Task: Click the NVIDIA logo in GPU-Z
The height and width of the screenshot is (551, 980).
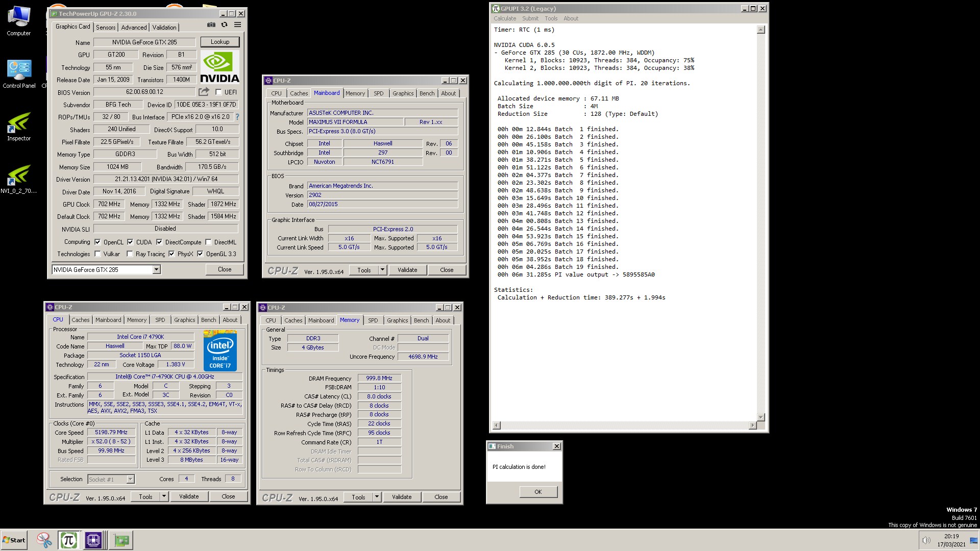Action: click(x=219, y=67)
